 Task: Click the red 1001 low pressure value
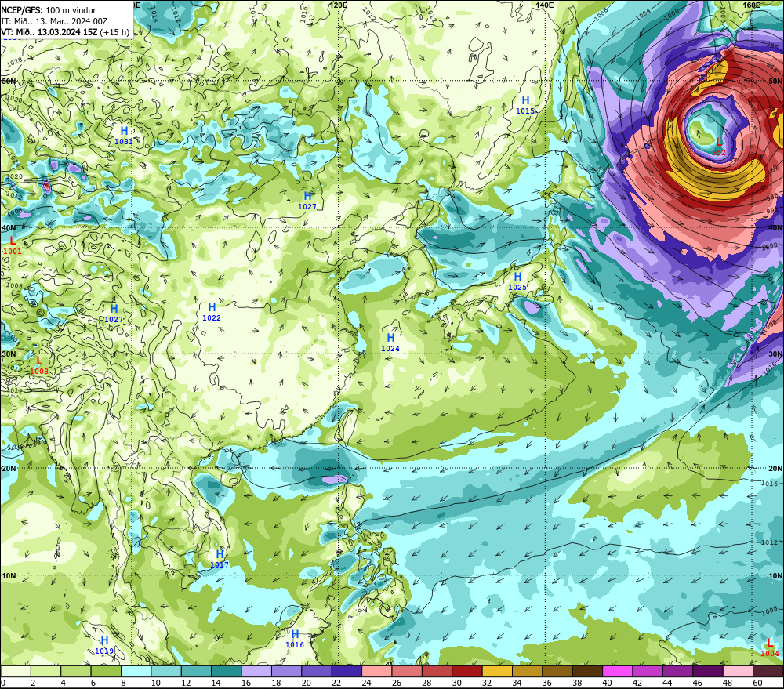point(12,252)
